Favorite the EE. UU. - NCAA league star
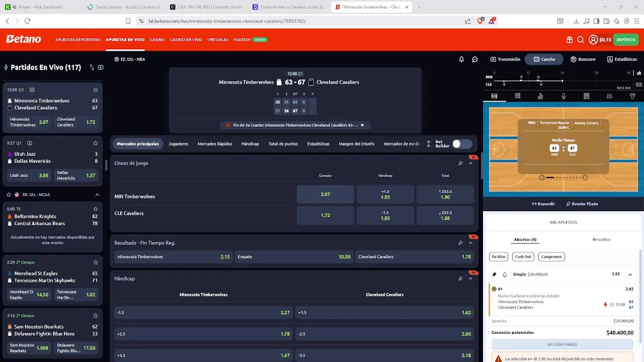Viewport: 644px width, 362px height. point(9,195)
